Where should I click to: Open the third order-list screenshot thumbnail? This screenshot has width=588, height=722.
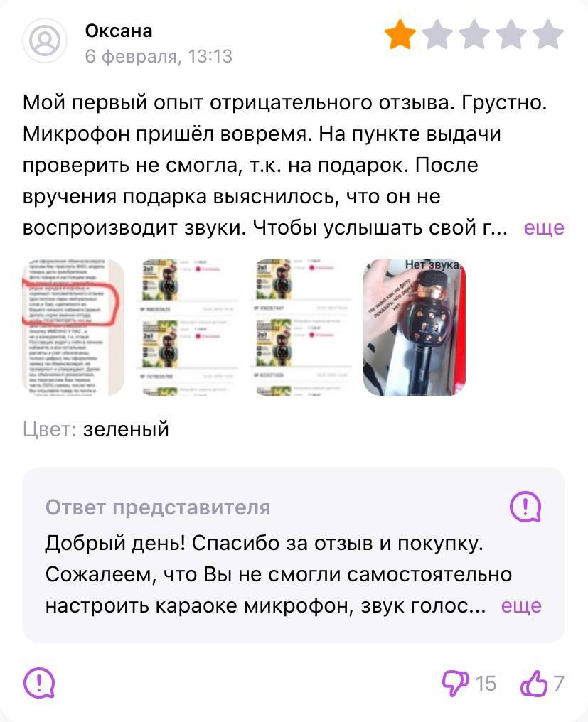[x=301, y=328]
